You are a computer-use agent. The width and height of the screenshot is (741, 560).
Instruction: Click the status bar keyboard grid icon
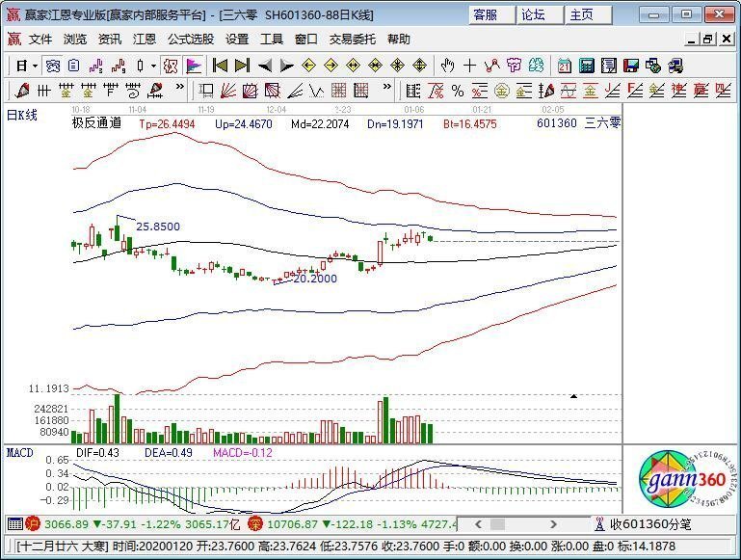pyautogui.click(x=15, y=523)
